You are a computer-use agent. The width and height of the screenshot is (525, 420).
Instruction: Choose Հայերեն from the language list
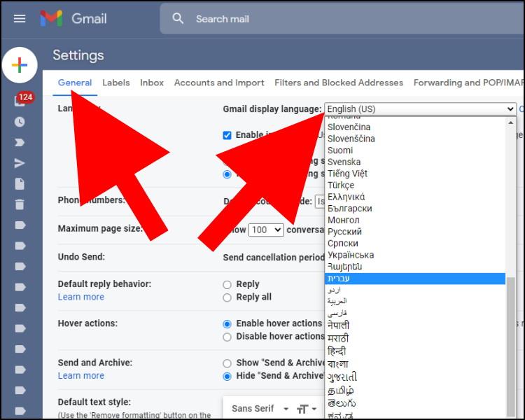pos(415,267)
